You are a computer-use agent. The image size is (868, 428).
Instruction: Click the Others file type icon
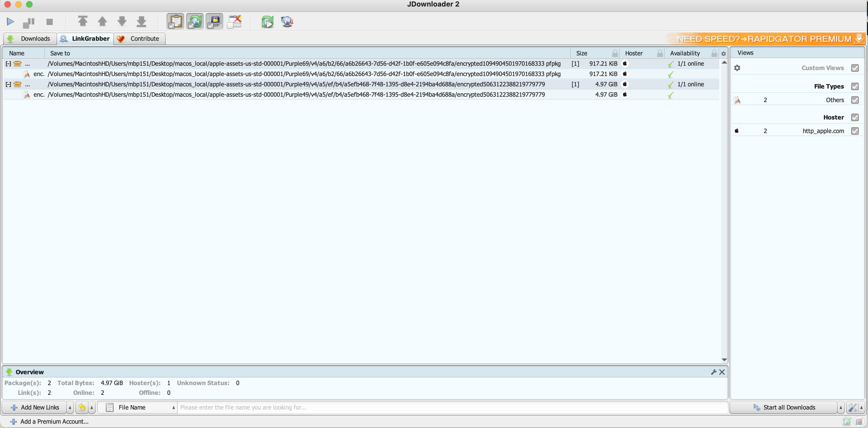(737, 100)
